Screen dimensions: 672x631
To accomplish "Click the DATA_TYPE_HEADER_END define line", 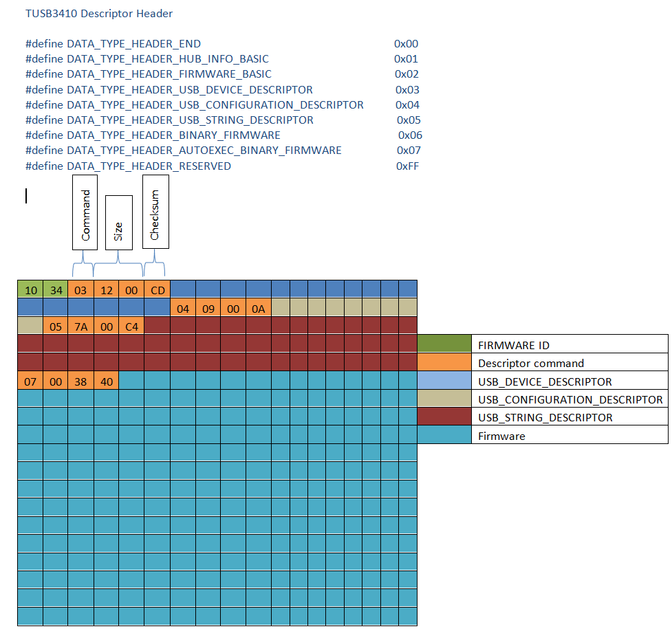I will 112,43.
